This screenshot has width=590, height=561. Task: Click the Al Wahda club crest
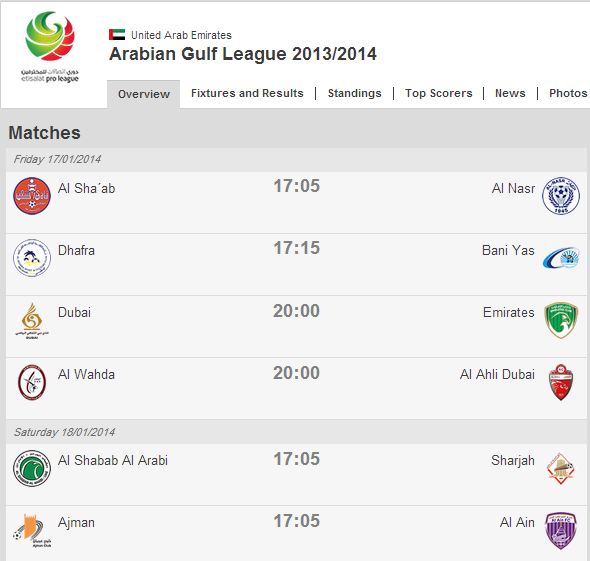pos(32,382)
